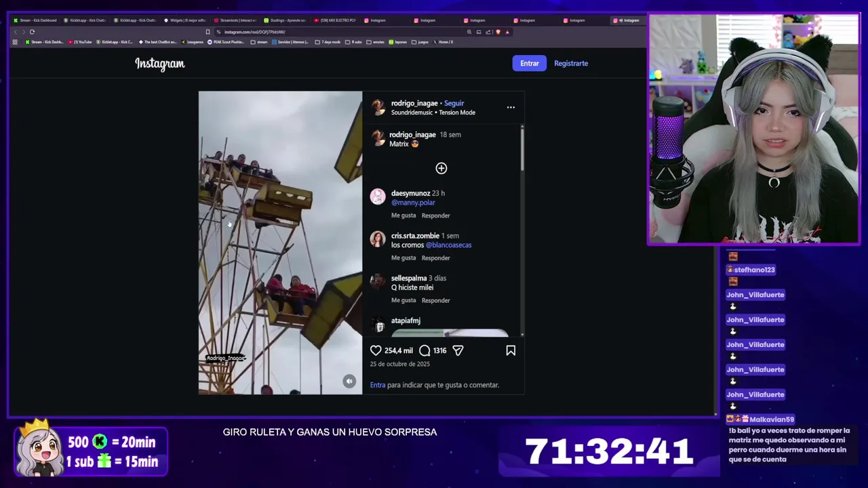868x488 pixels.
Task: Click the blue Entrar button
Action: pyautogui.click(x=530, y=63)
